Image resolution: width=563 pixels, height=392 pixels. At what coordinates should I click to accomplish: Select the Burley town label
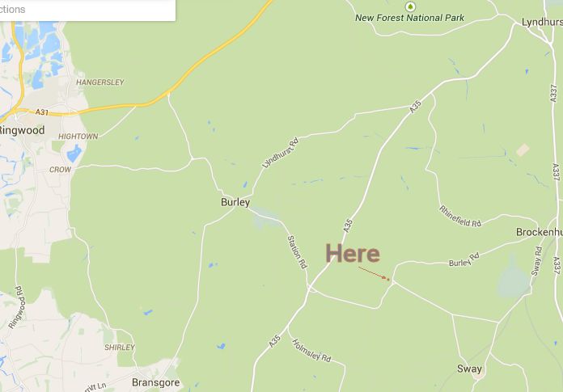235,202
